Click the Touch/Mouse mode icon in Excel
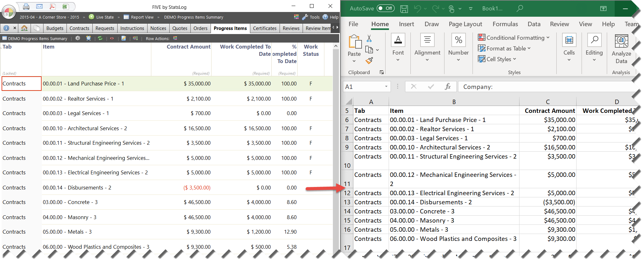This screenshot has width=644, height=262. coord(451,9)
